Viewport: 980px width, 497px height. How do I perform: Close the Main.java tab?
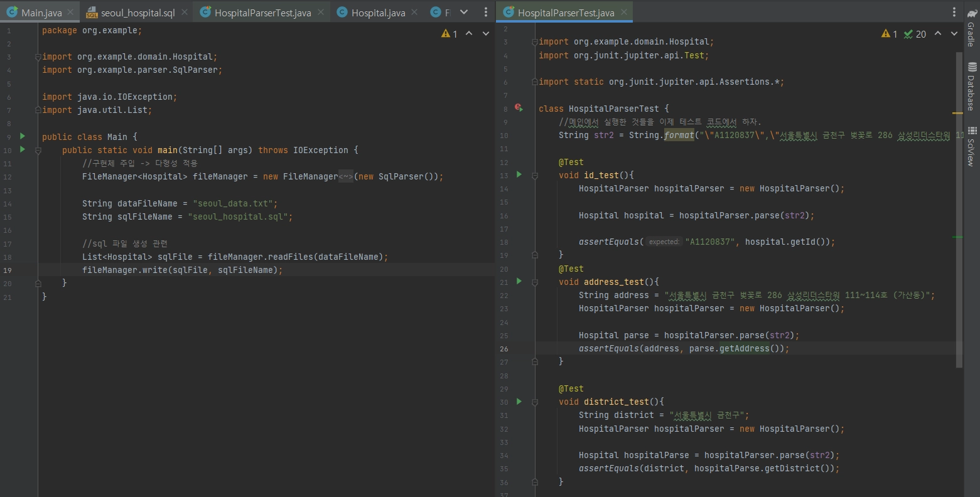click(70, 13)
